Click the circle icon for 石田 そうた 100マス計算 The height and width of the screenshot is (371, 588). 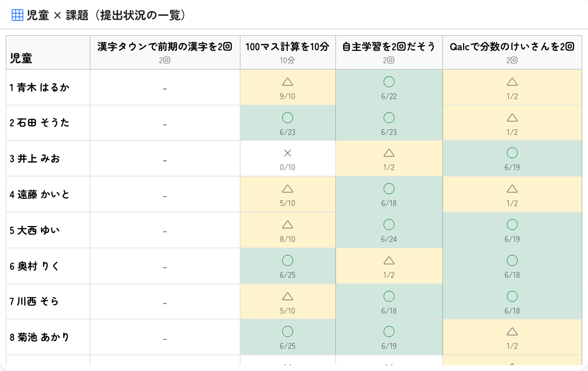pyautogui.click(x=287, y=118)
